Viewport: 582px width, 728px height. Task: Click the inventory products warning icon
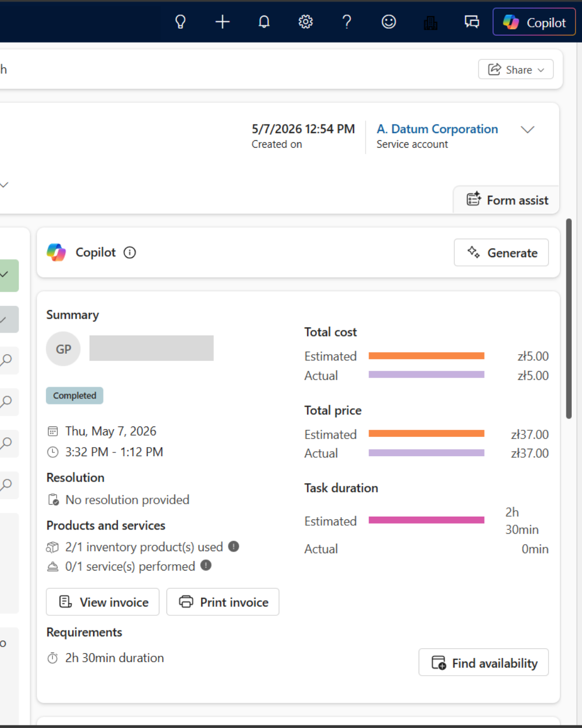pos(233,546)
